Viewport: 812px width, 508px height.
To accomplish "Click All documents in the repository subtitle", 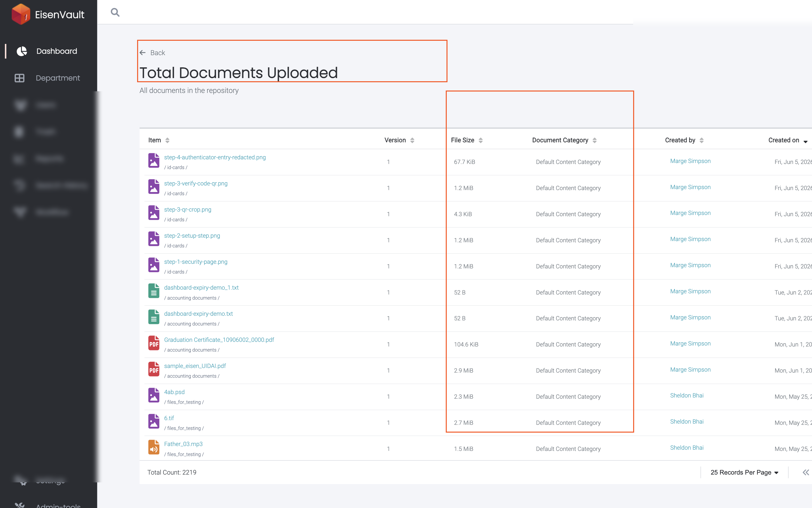I will tap(189, 91).
